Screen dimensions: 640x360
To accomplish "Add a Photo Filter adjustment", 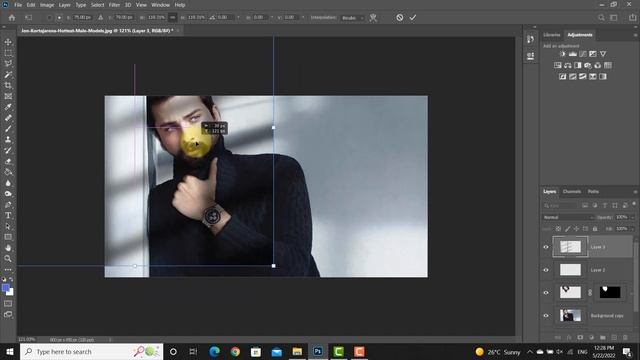I will (x=588, y=65).
